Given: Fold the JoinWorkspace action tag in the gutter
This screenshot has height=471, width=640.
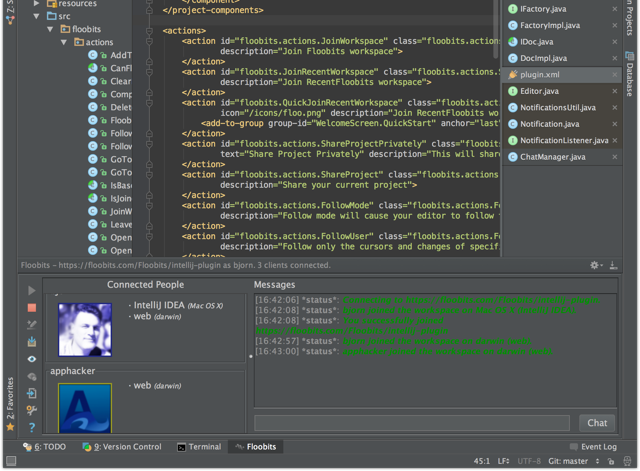Looking at the screenshot, I should (x=149, y=41).
